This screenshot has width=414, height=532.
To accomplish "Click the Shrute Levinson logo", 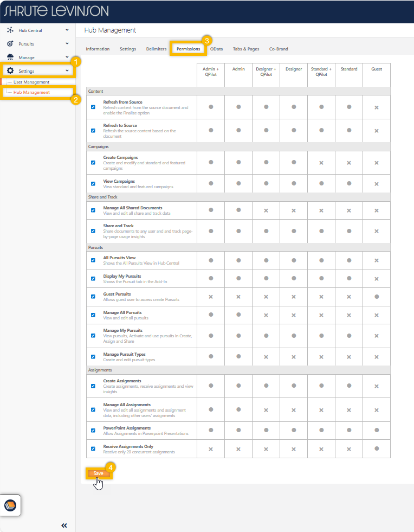I will pos(56,11).
